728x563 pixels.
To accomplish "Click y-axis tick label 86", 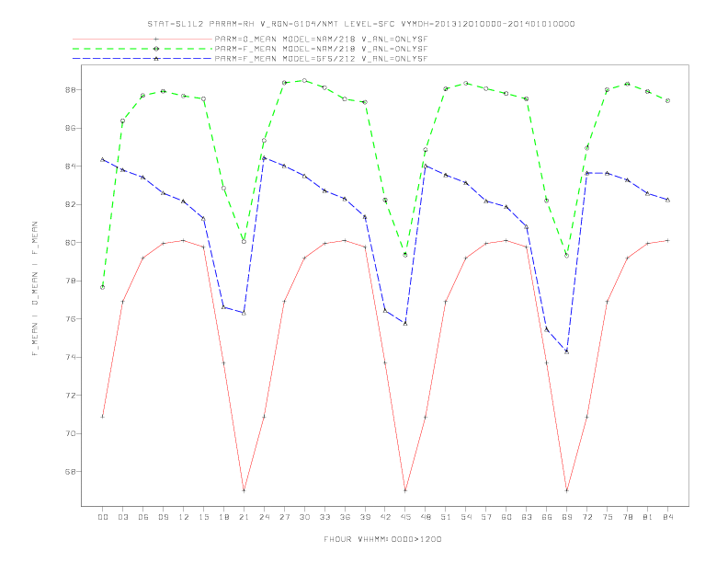I will click(70, 128).
